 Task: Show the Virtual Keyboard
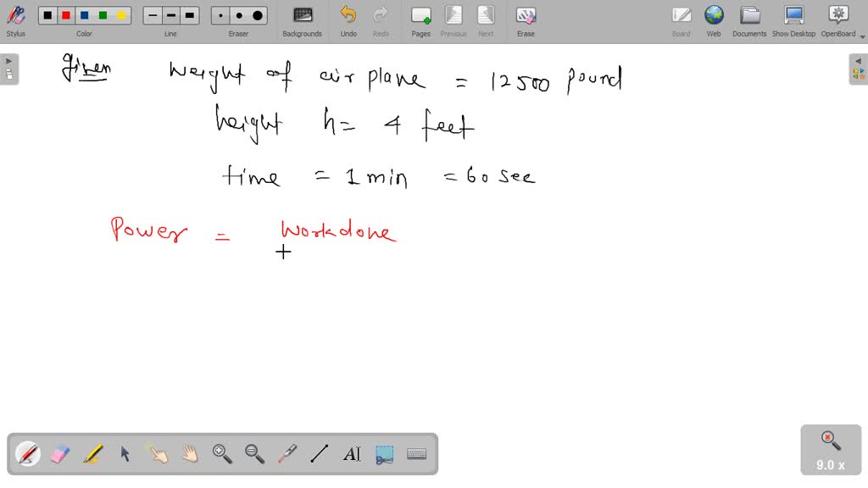pos(416,454)
